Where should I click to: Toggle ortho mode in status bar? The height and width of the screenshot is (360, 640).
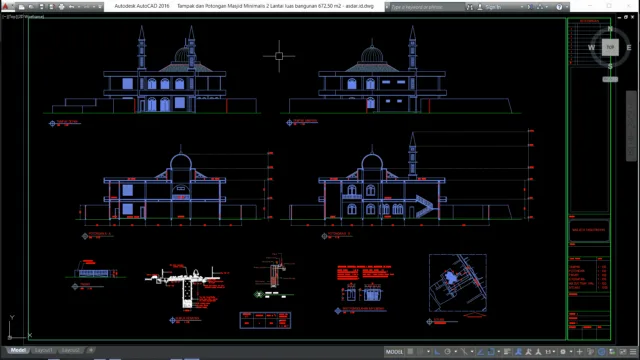click(x=437, y=352)
